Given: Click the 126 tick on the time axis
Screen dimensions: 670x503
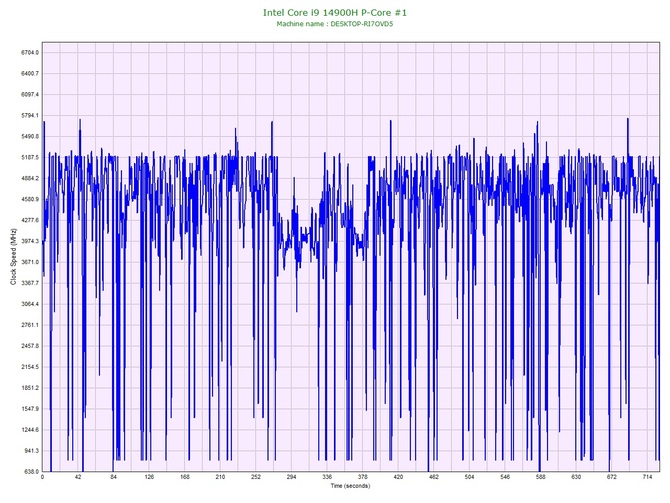Looking at the screenshot, I should (149, 477).
